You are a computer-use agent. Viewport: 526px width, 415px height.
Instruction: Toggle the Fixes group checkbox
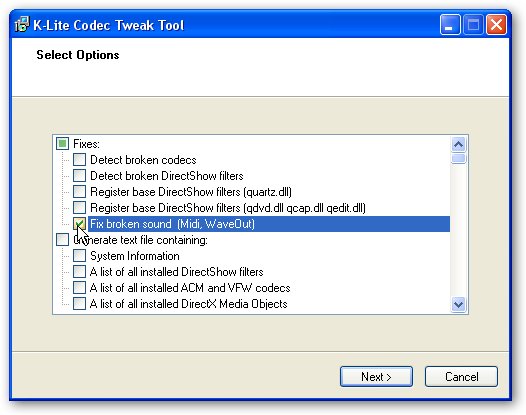[62, 144]
